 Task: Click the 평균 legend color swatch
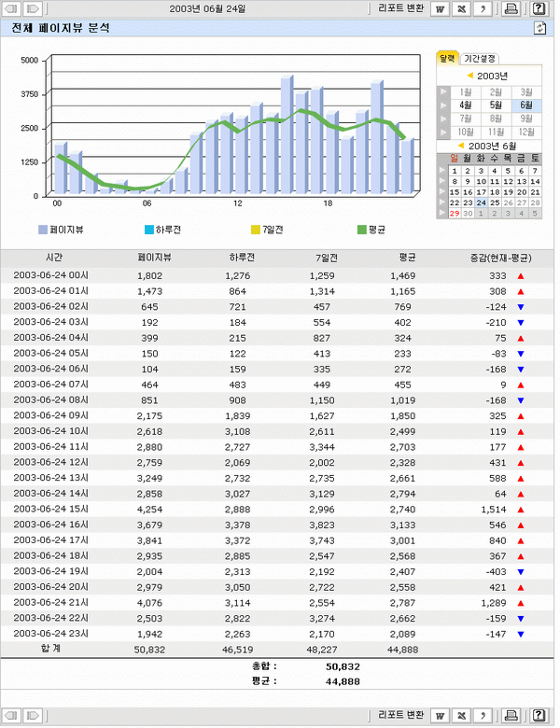(x=362, y=230)
